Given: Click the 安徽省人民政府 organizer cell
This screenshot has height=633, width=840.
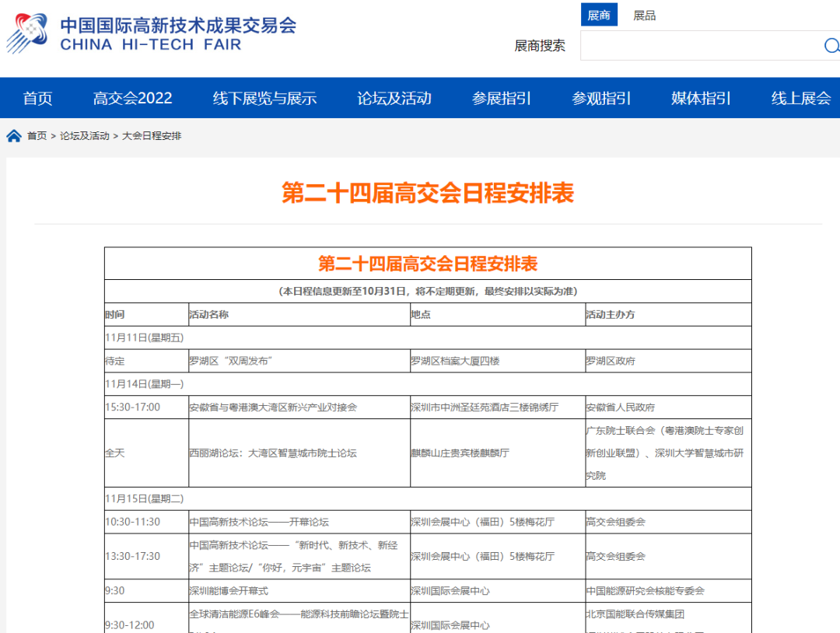Looking at the screenshot, I should pos(668,407).
